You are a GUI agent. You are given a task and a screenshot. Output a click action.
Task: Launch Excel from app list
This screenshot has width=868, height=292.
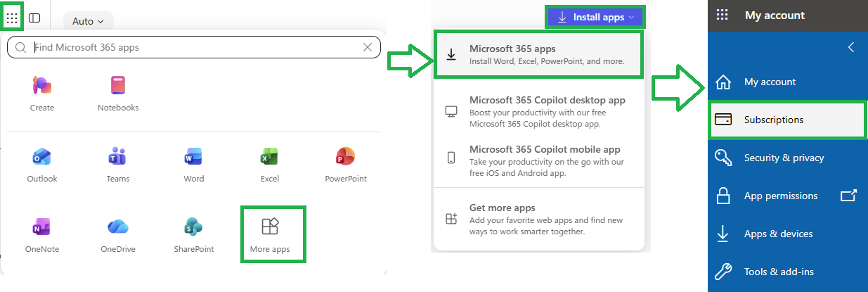point(270,164)
